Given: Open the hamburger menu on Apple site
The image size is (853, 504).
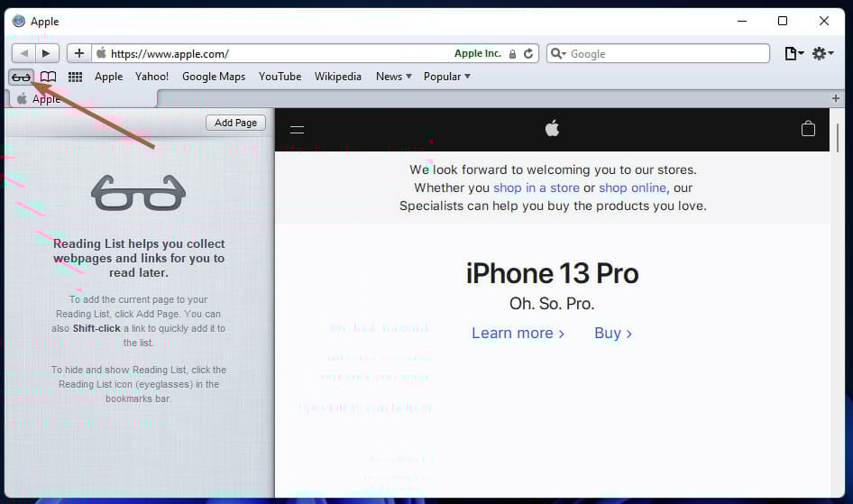Looking at the screenshot, I should [x=297, y=130].
